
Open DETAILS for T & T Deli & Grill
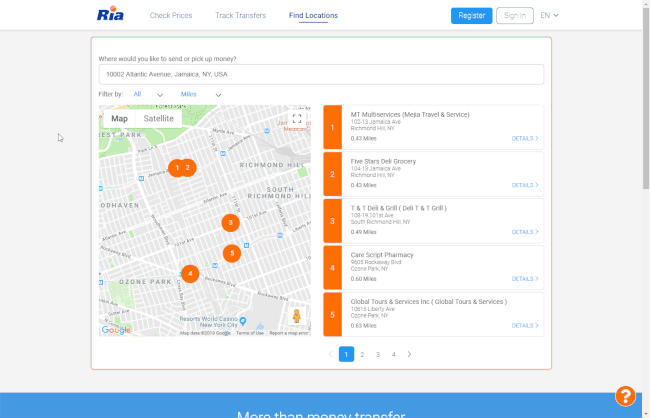click(x=525, y=232)
